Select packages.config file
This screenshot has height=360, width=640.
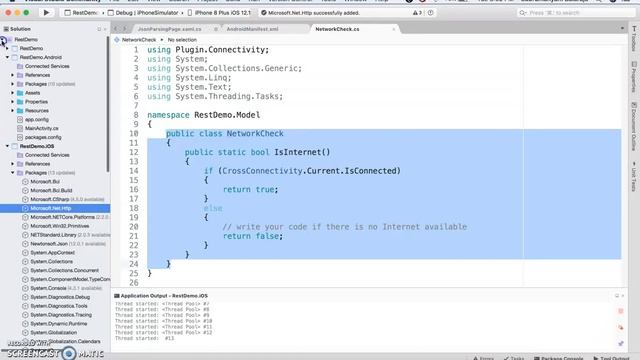pyautogui.click(x=43, y=137)
